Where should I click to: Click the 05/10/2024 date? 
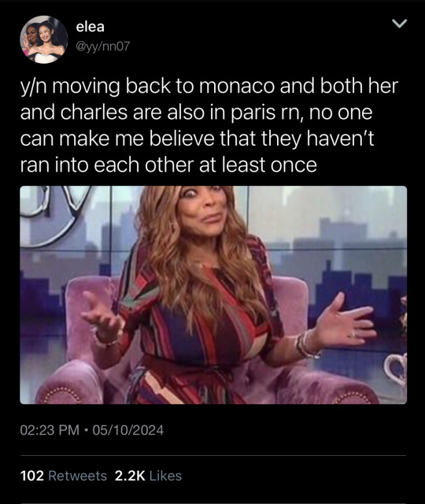pyautogui.click(x=128, y=430)
